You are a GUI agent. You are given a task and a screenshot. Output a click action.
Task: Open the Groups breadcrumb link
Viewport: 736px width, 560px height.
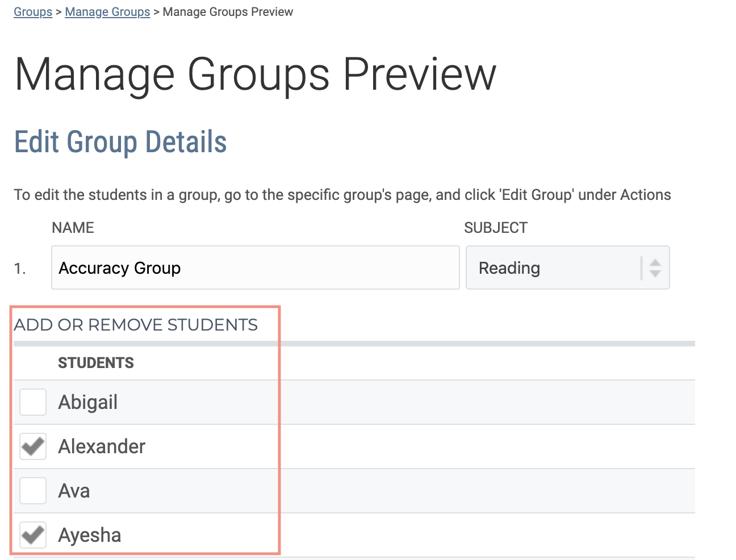[x=32, y=11]
